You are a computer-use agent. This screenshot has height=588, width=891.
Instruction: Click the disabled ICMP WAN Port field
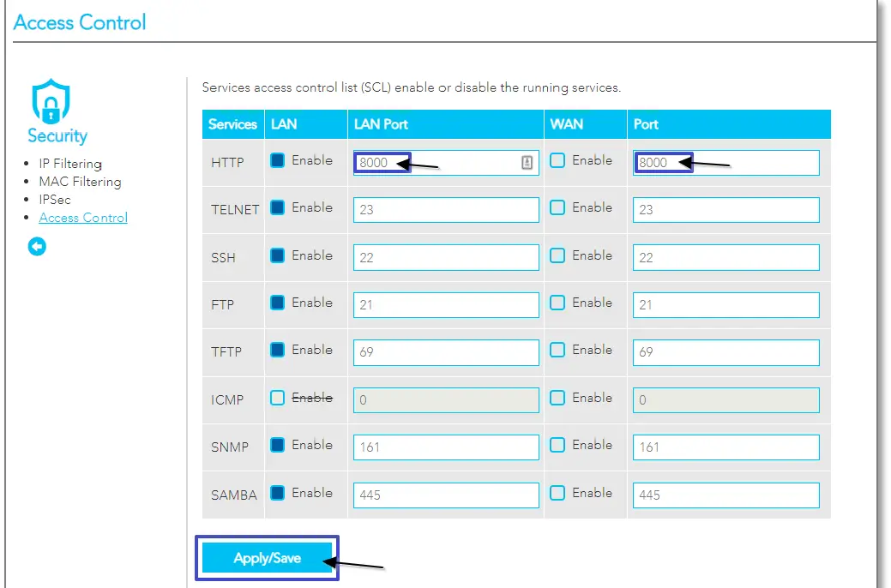tap(726, 399)
